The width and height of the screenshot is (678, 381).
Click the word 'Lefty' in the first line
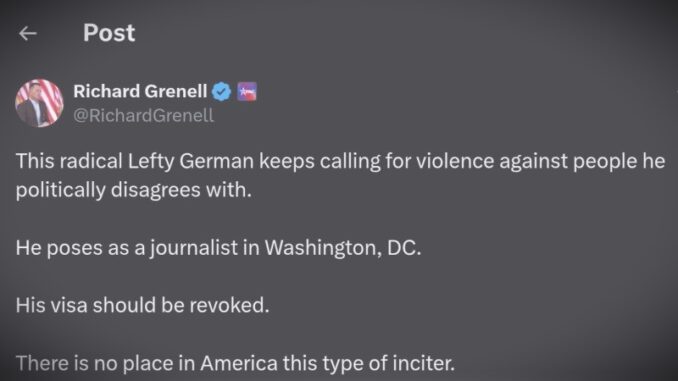(x=150, y=161)
